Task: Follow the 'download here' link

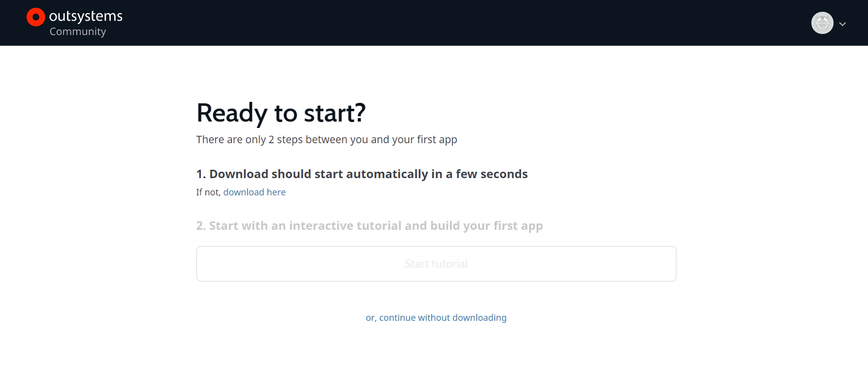Action: click(x=255, y=192)
